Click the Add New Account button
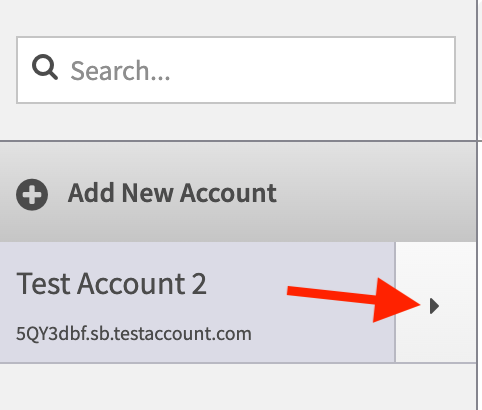Screen dimensions: 482x410 [x=238, y=193]
